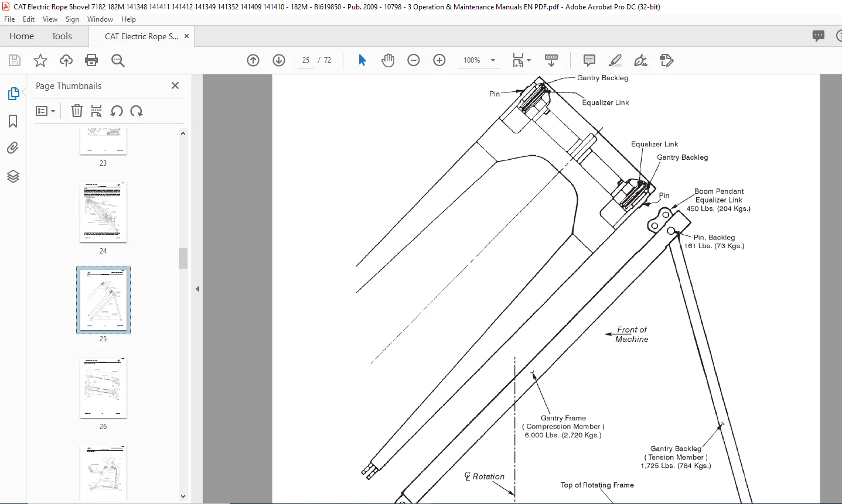Add document to starred bookmarks
Viewport: 842px width, 504px height.
click(x=40, y=60)
